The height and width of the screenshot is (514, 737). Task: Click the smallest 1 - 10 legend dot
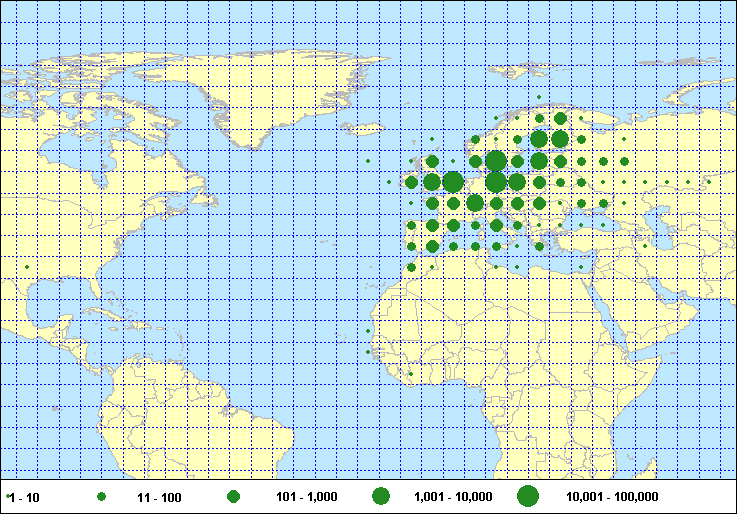tap(8, 496)
